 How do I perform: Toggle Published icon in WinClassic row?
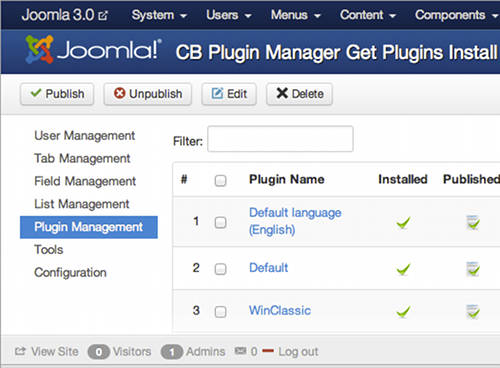click(x=473, y=312)
